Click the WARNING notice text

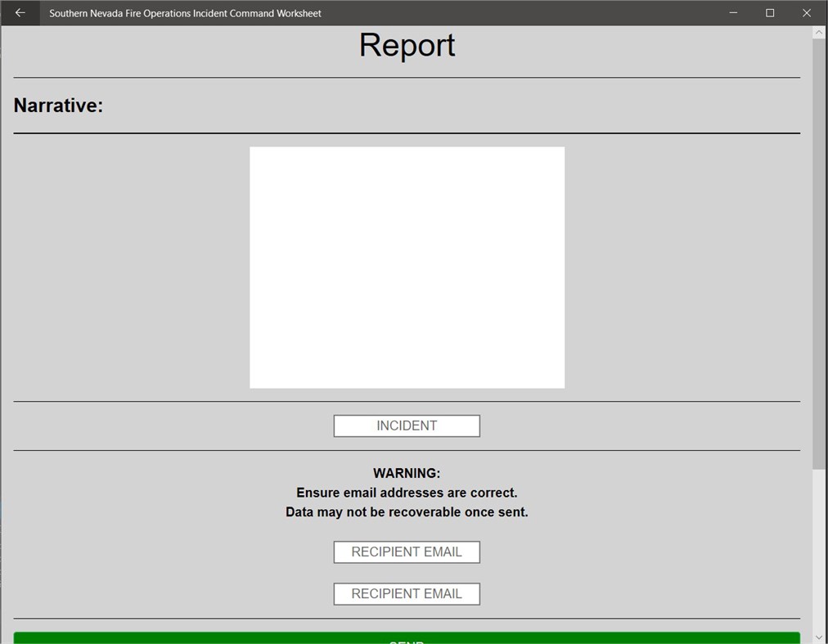[407, 473]
